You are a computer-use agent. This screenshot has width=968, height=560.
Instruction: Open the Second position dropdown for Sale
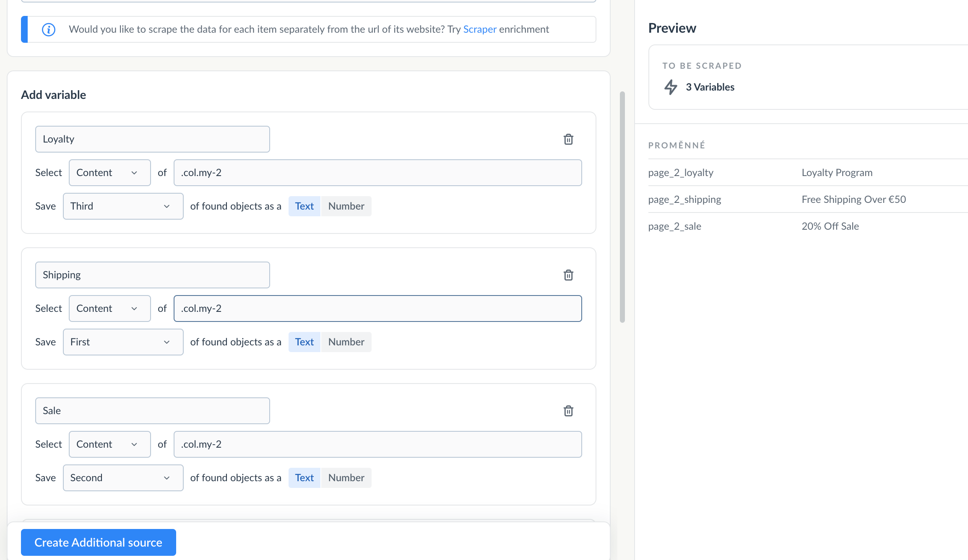click(x=123, y=478)
